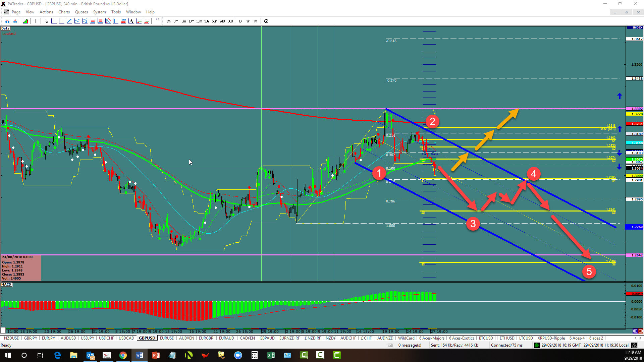Viewport: 644px width, 362px height.
Task: Switch chart to Daily timeframe
Action: click(x=240, y=21)
